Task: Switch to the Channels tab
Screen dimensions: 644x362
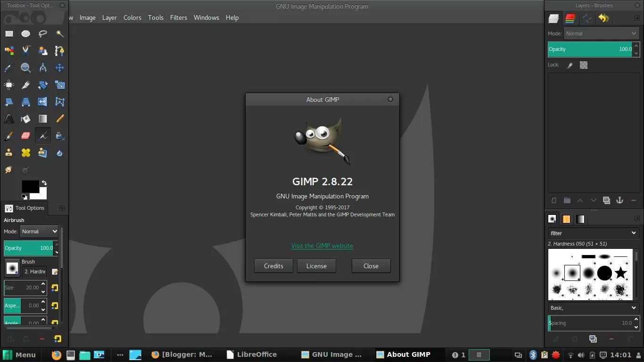Action: point(570,18)
